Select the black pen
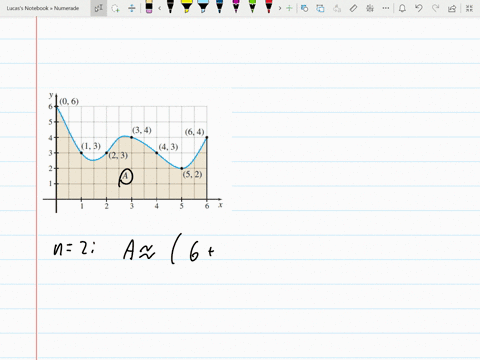Screen dimensions: 480x360 point(170,7)
